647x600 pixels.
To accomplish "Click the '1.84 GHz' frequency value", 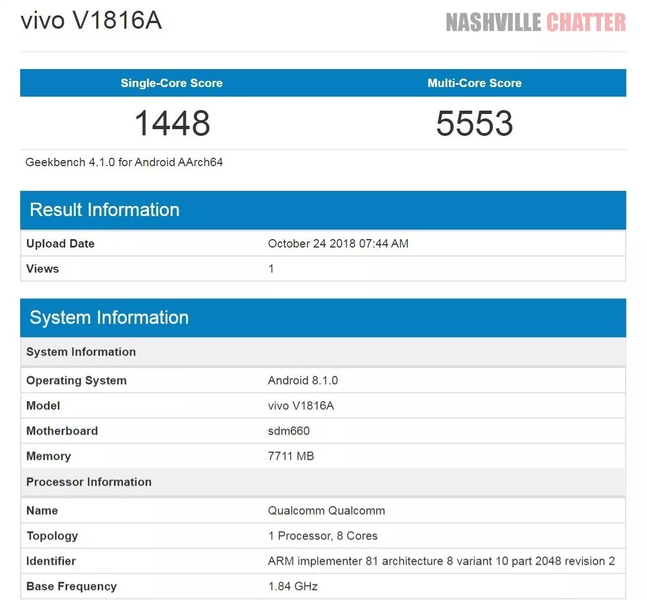I will coord(293,586).
